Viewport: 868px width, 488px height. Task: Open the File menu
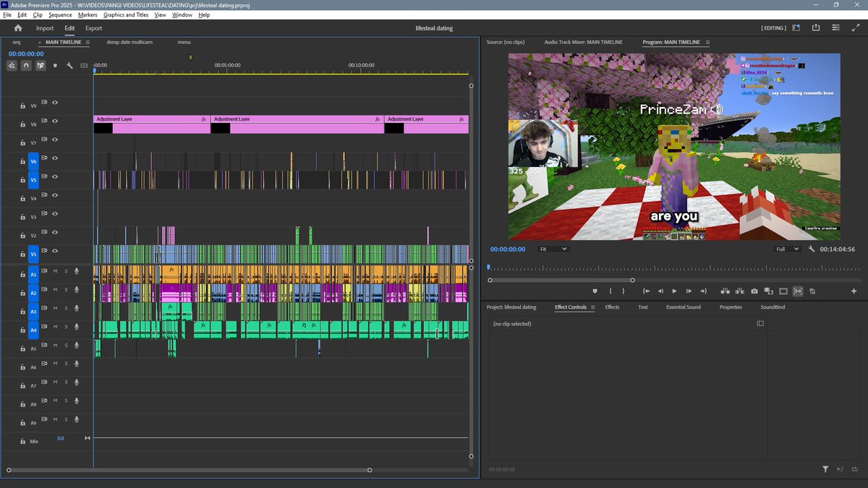click(7, 14)
